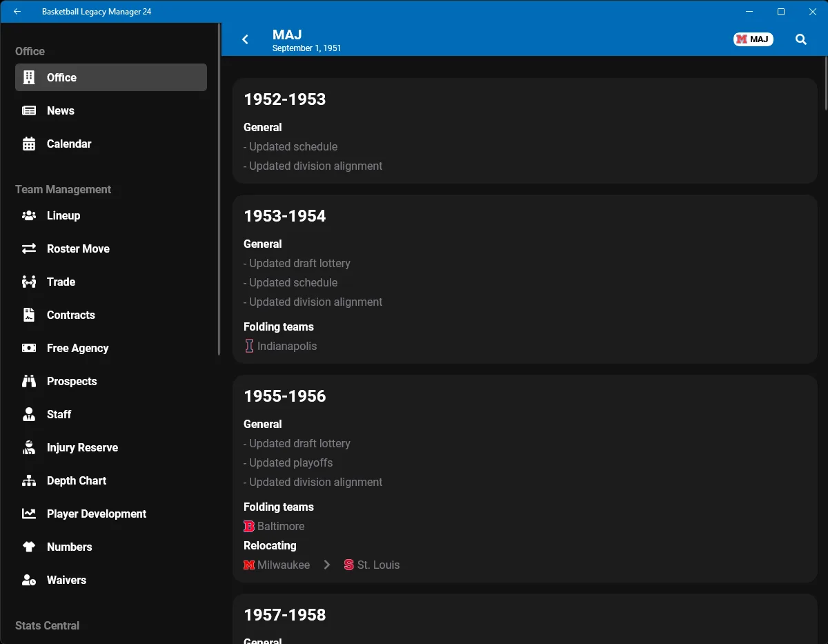Click the MAJ league badge button

point(753,39)
